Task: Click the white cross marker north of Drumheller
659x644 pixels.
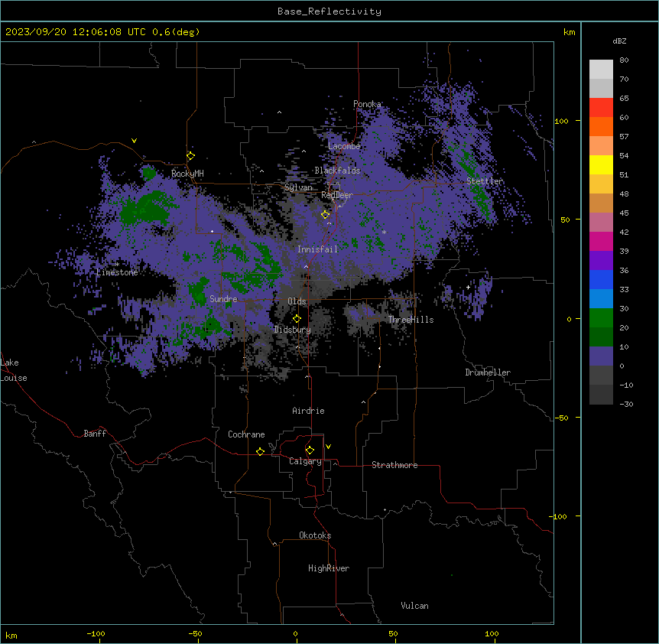Action: (x=468, y=287)
